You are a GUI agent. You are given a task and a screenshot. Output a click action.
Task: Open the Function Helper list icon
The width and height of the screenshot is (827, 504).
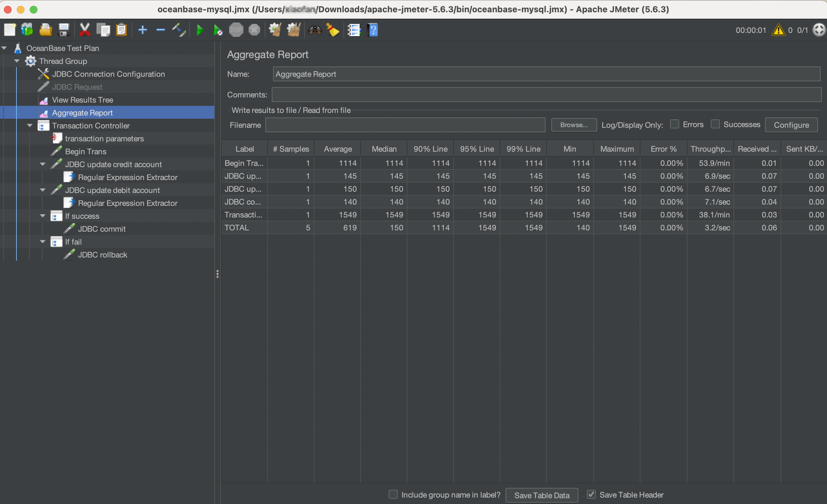[x=353, y=30]
